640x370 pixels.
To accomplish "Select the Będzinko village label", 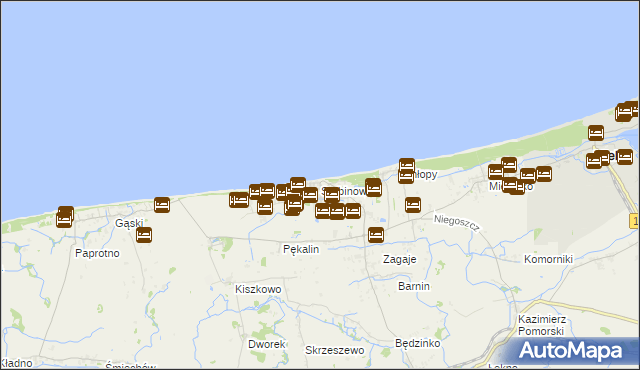I will click(418, 343).
